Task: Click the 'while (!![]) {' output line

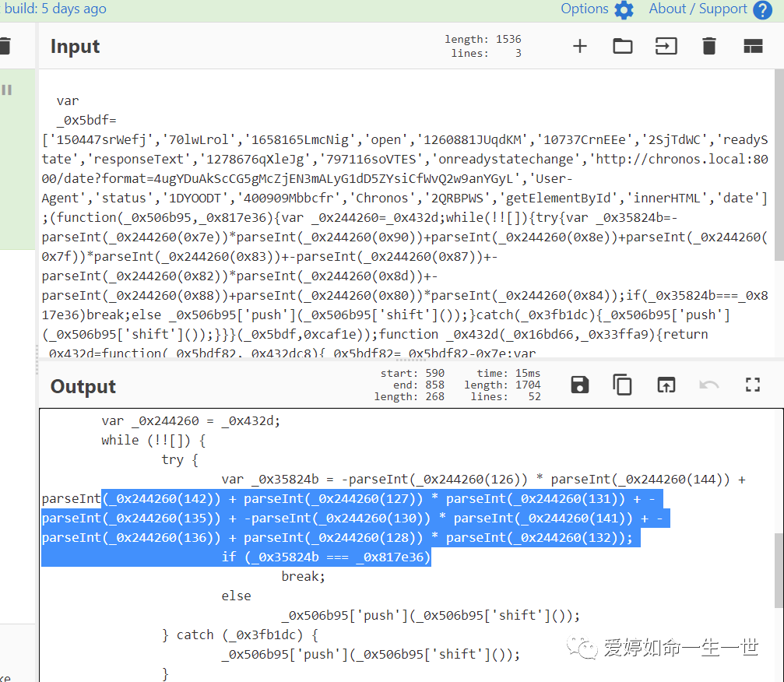Action: pos(153,441)
